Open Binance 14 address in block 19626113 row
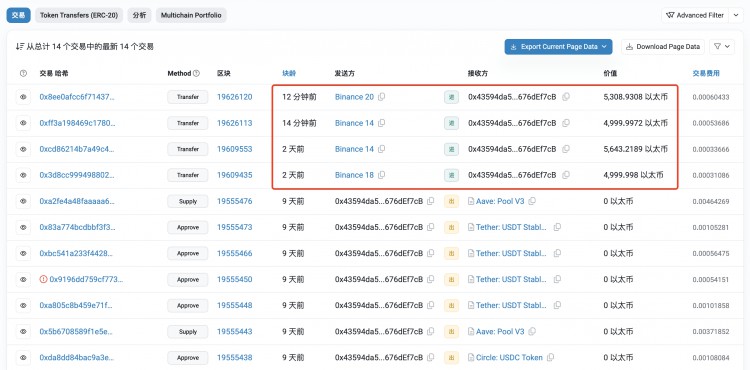Image resolution: width=750 pixels, height=370 pixels. click(354, 123)
